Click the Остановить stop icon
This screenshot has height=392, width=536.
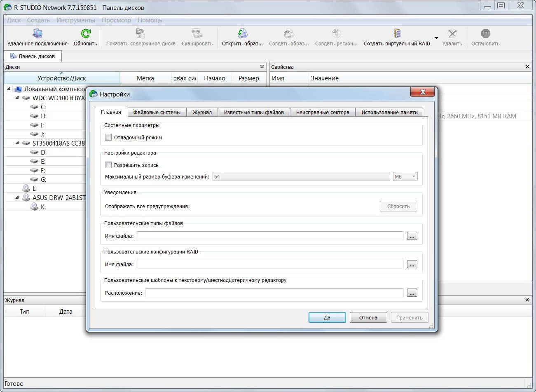485,33
